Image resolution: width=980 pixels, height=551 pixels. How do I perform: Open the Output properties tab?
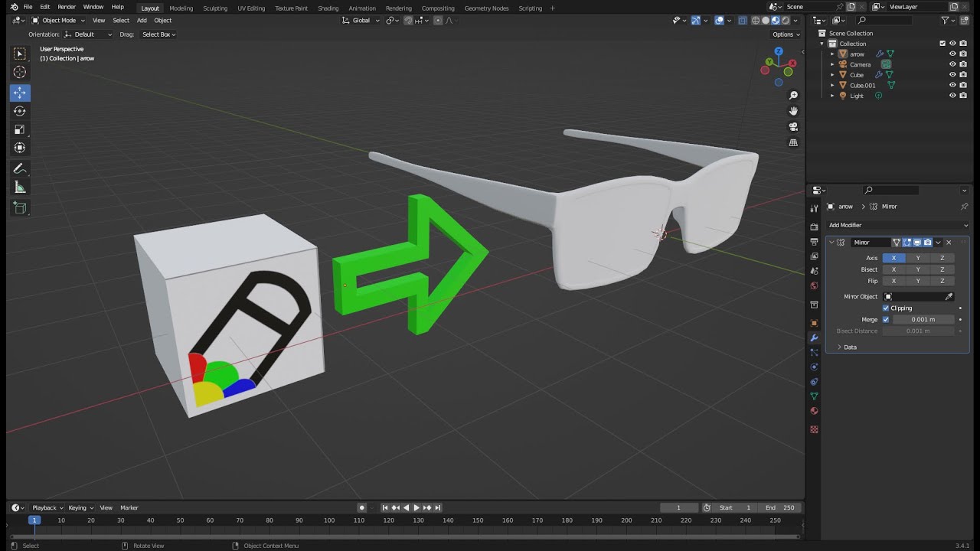(814, 242)
